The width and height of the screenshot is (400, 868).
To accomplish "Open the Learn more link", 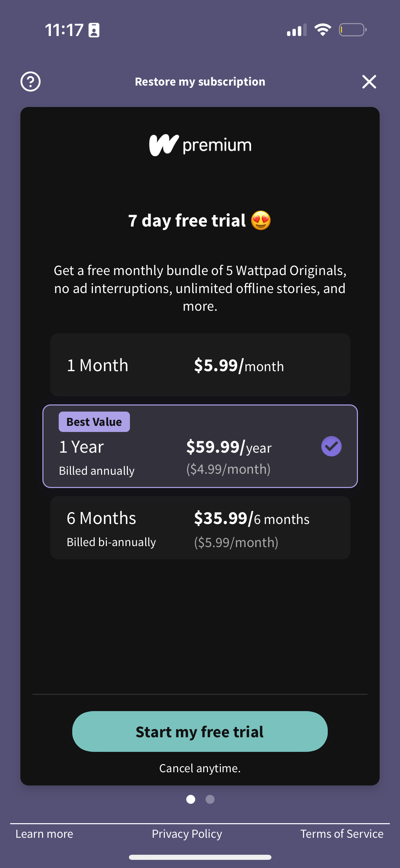I will pos(44,834).
